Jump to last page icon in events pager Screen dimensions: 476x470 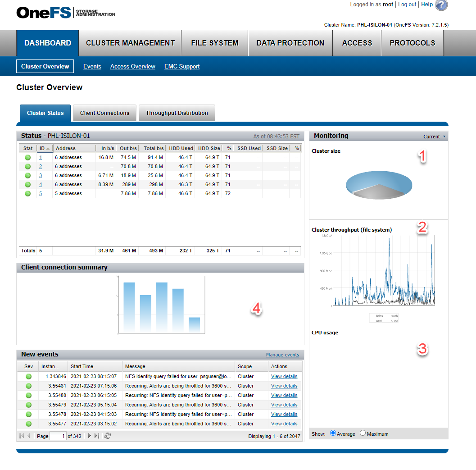tap(97, 436)
